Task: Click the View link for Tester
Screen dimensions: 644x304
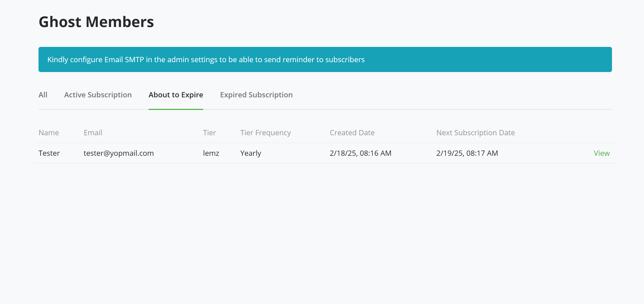Action: (x=602, y=153)
